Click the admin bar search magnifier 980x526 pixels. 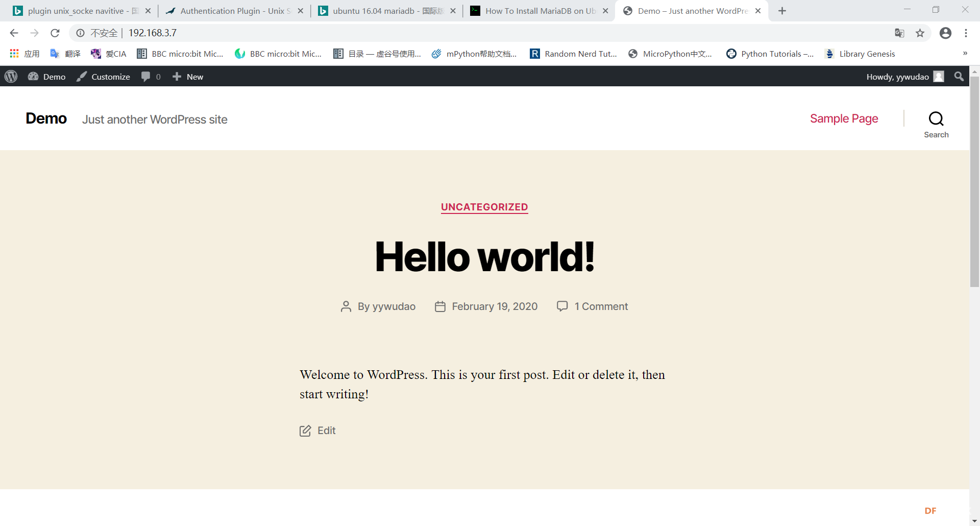pyautogui.click(x=959, y=77)
